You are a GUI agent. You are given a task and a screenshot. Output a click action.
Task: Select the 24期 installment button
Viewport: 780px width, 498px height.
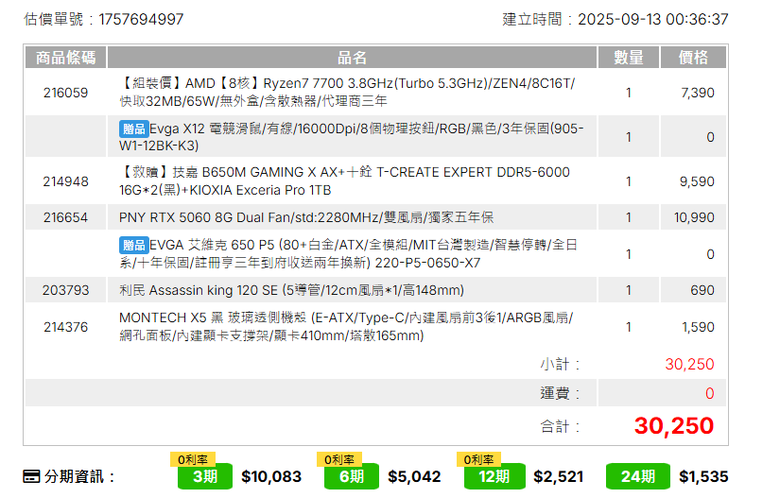point(638,477)
